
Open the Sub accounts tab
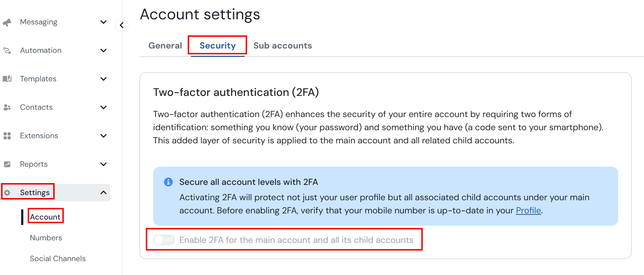[283, 46]
